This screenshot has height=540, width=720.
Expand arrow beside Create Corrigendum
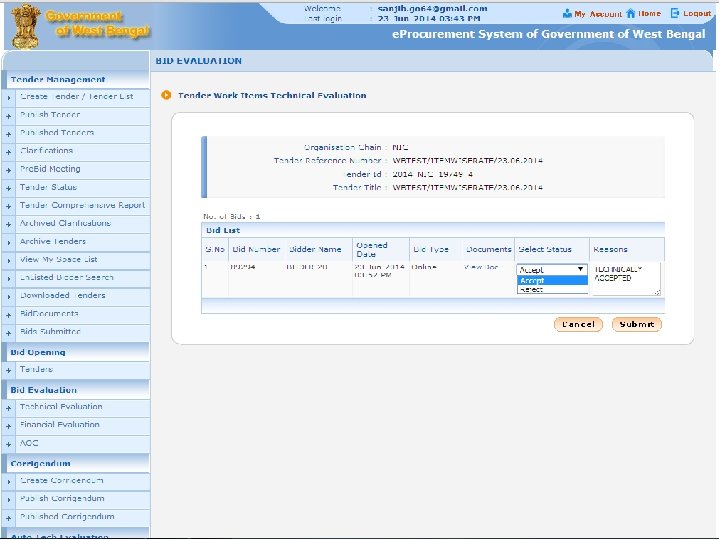pyautogui.click(x=8, y=482)
